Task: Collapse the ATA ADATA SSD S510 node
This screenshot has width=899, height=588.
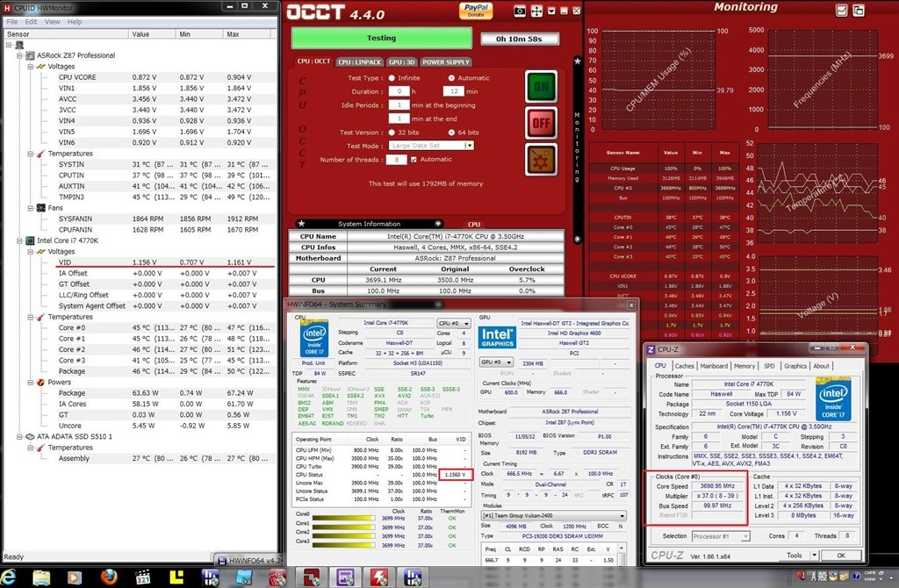Action: [x=19, y=437]
